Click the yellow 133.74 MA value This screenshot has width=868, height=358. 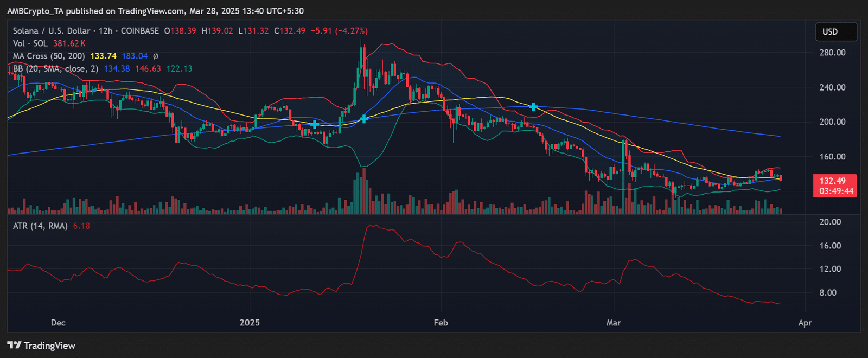(103, 56)
